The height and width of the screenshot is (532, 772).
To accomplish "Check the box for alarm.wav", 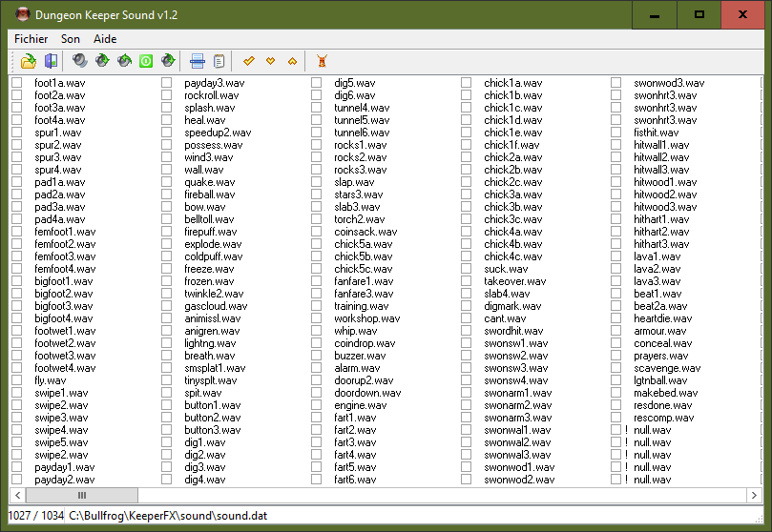I will point(316,368).
